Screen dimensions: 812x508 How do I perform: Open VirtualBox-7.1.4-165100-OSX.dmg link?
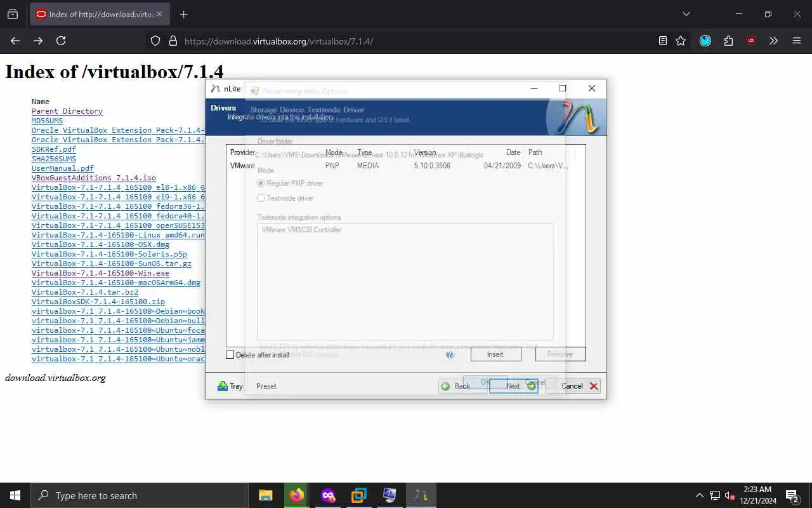coord(100,244)
